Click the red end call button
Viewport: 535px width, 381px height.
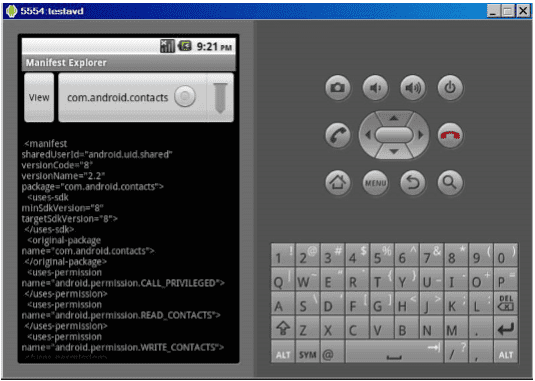pyautogui.click(x=450, y=135)
